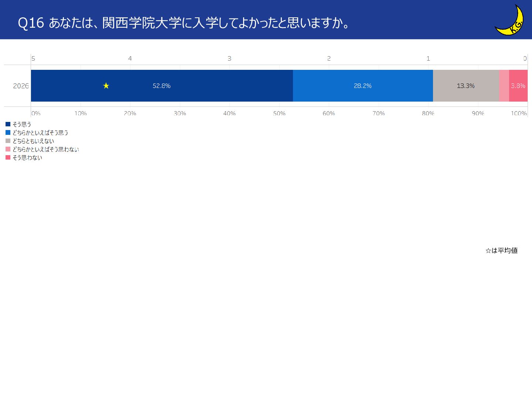Click the top axis score label 5
Viewport: 532px width, 399px height.
tap(33, 58)
